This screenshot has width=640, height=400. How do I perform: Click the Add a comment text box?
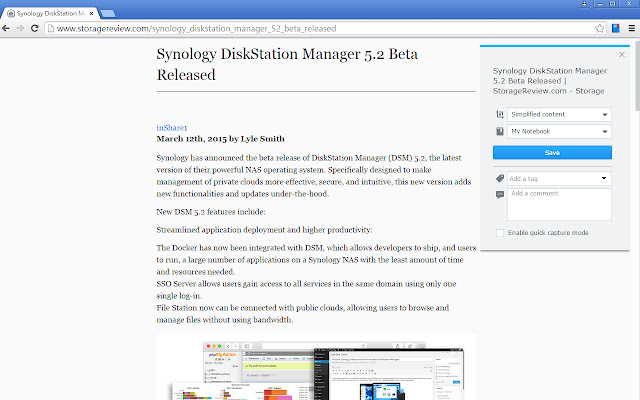(559, 204)
